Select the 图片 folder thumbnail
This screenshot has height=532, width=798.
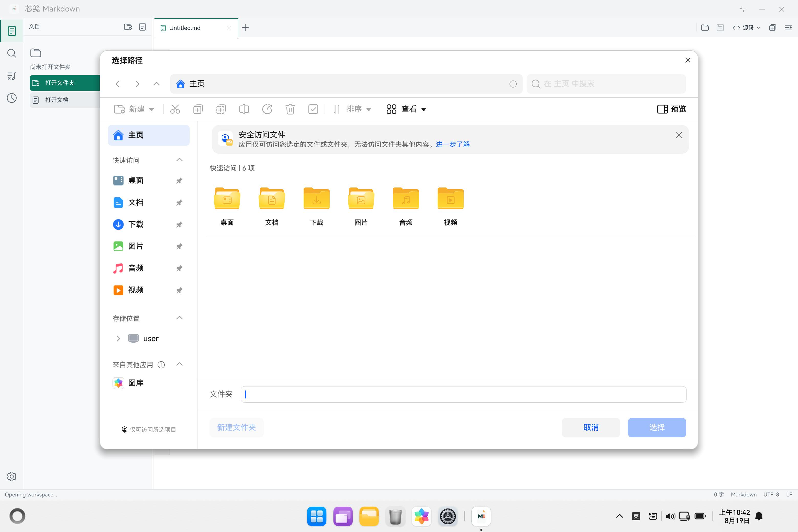tap(361, 206)
